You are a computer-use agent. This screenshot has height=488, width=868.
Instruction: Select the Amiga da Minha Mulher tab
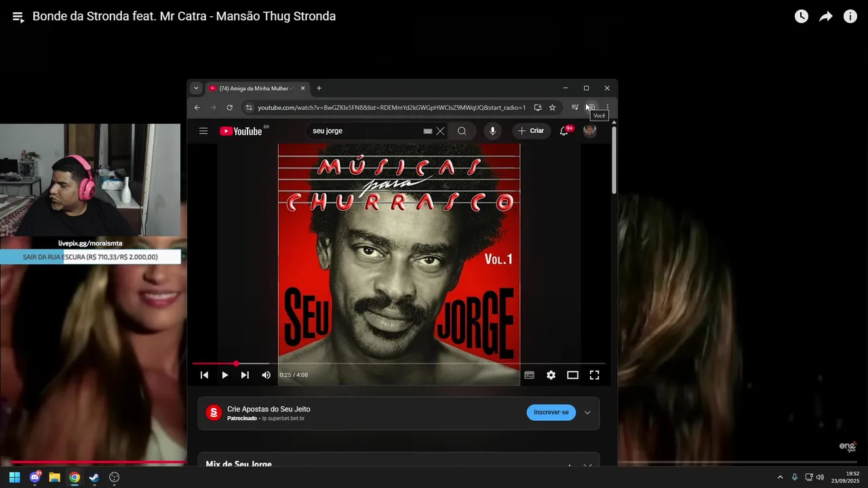coord(254,88)
